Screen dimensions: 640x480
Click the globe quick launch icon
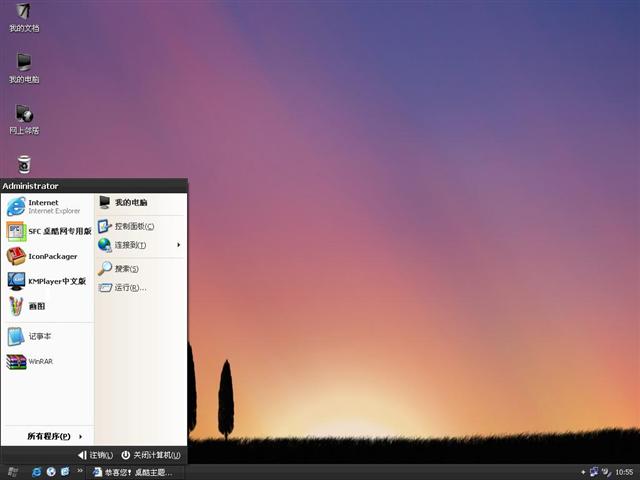51,472
